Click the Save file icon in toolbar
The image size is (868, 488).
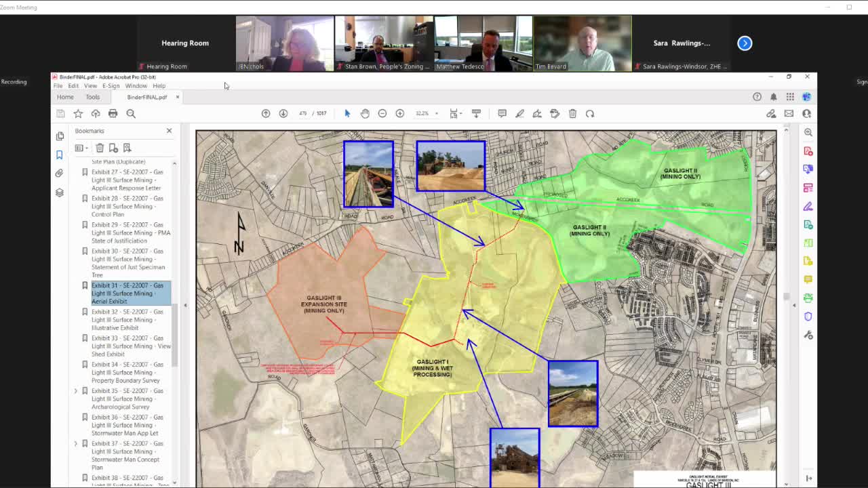pos(60,114)
